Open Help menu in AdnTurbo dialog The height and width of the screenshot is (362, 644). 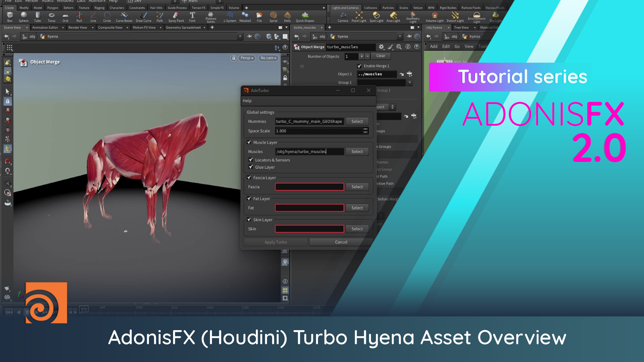tap(247, 101)
